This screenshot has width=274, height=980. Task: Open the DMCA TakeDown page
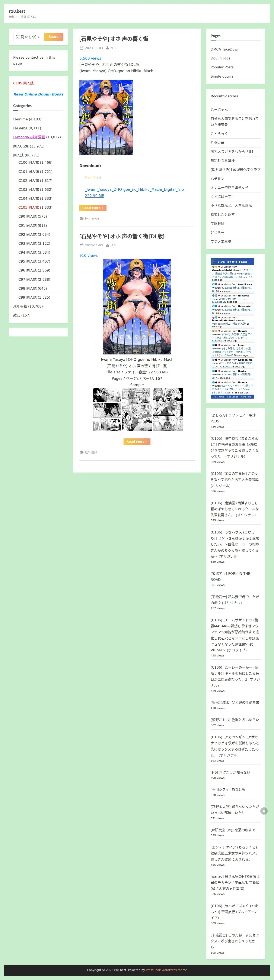tap(225, 49)
